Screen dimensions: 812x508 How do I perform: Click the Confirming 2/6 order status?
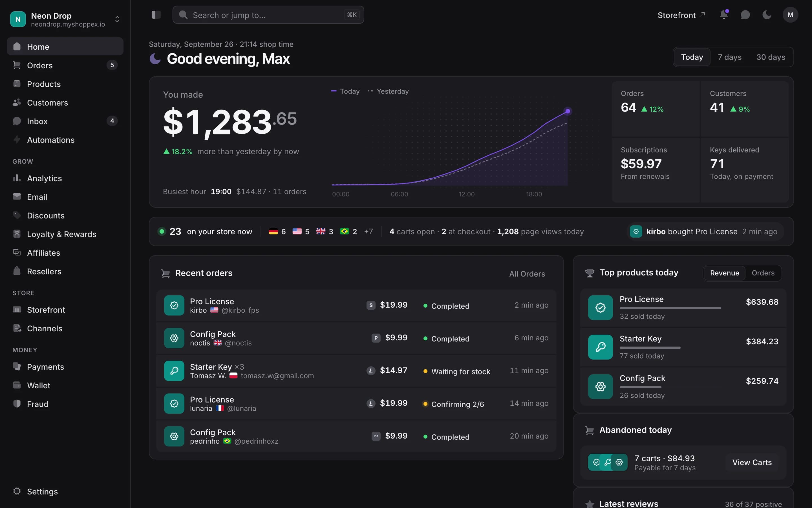(453, 404)
